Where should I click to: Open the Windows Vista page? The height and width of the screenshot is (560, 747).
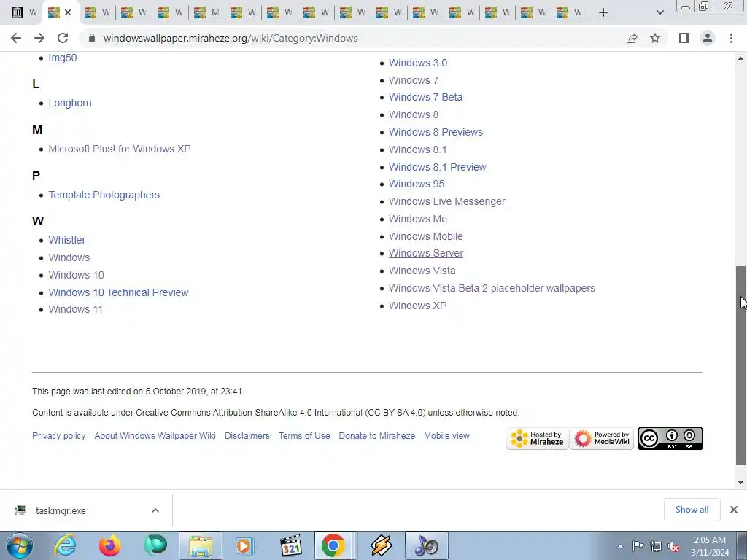click(x=422, y=271)
